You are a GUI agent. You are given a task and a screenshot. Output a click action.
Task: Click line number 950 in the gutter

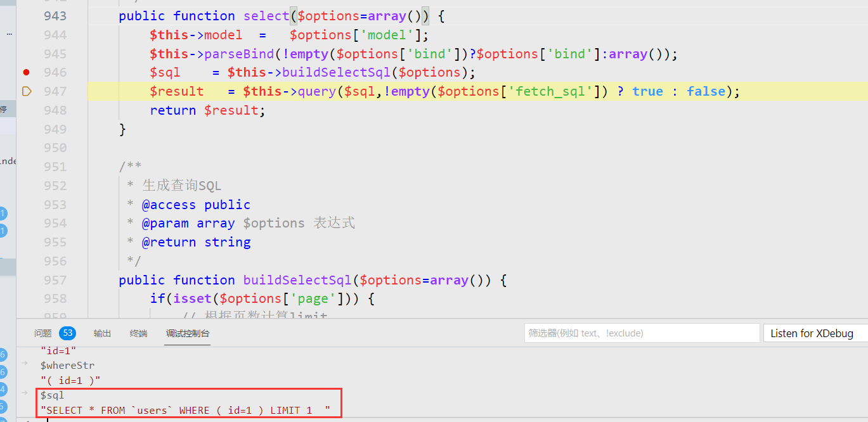[x=55, y=148]
